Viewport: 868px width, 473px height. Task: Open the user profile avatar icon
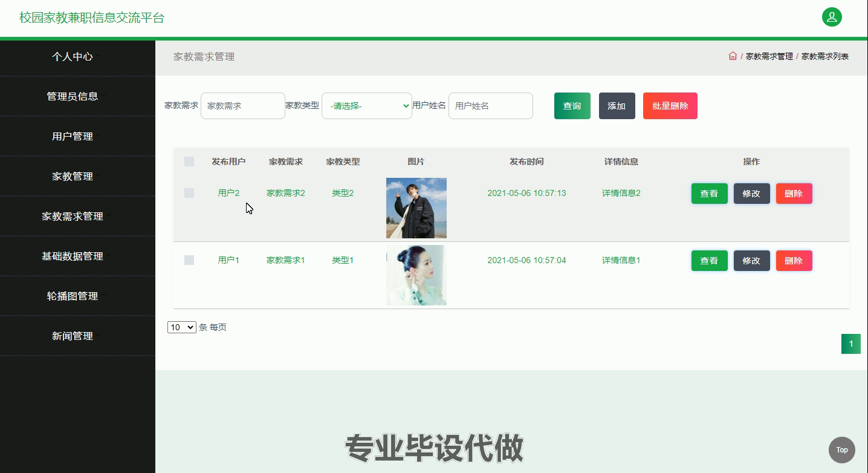(832, 17)
